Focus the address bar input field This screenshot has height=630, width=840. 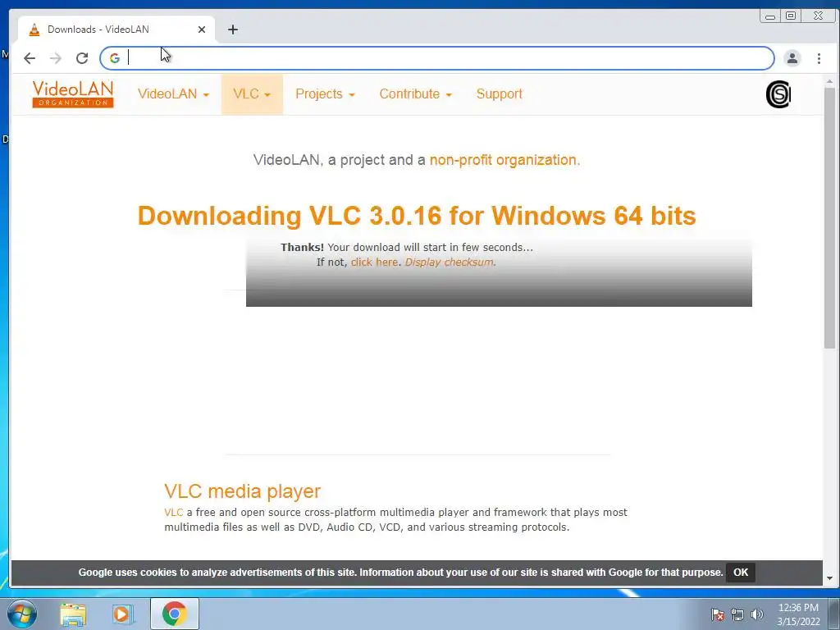[x=436, y=58]
